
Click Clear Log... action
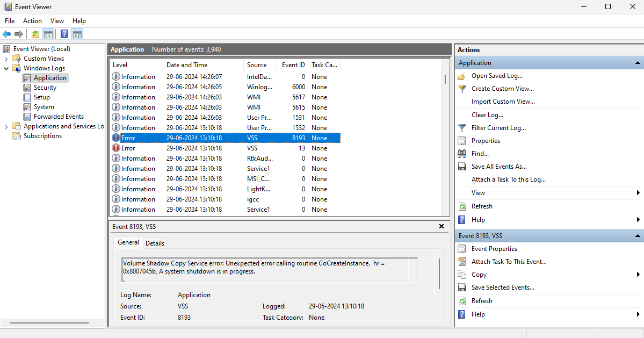[488, 115]
